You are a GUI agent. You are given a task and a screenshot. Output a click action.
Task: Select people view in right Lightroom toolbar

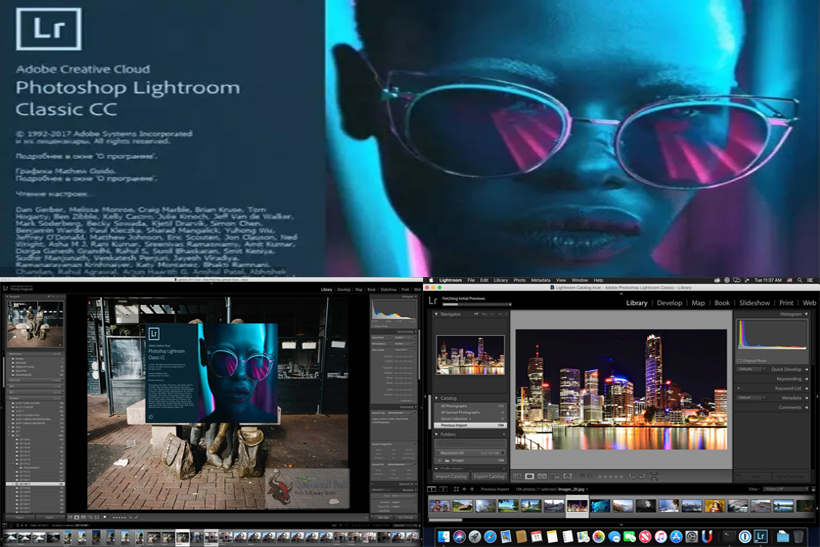[567, 476]
